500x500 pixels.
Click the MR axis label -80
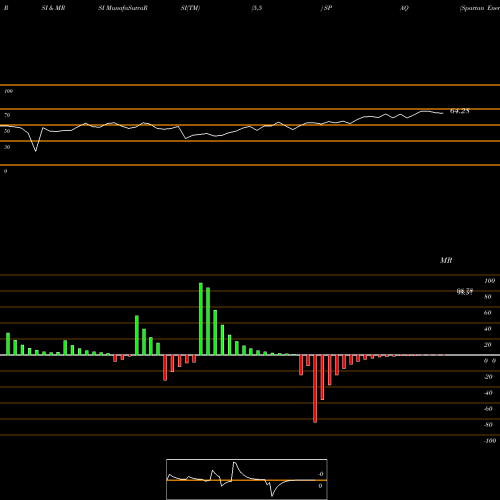[488, 425]
